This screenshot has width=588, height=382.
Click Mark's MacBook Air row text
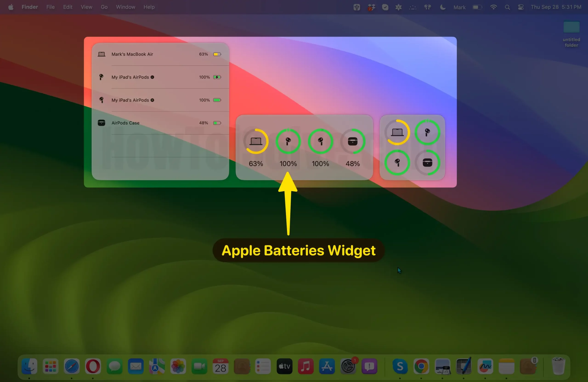click(x=132, y=54)
